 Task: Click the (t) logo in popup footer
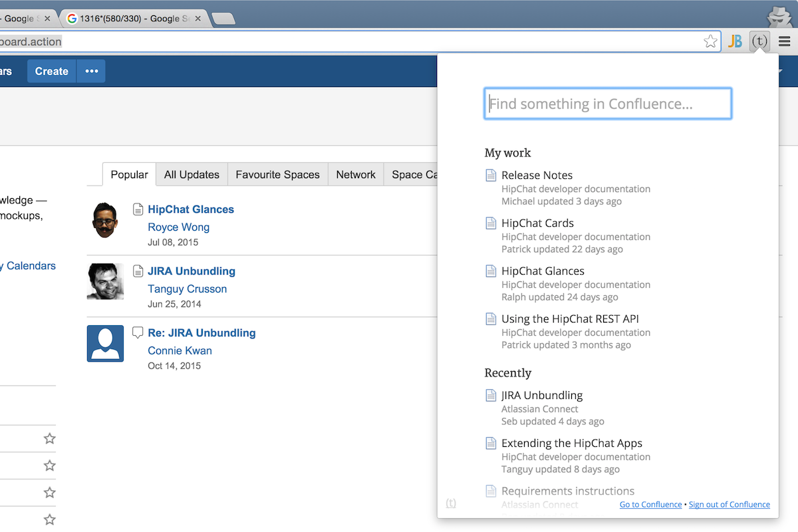click(451, 503)
